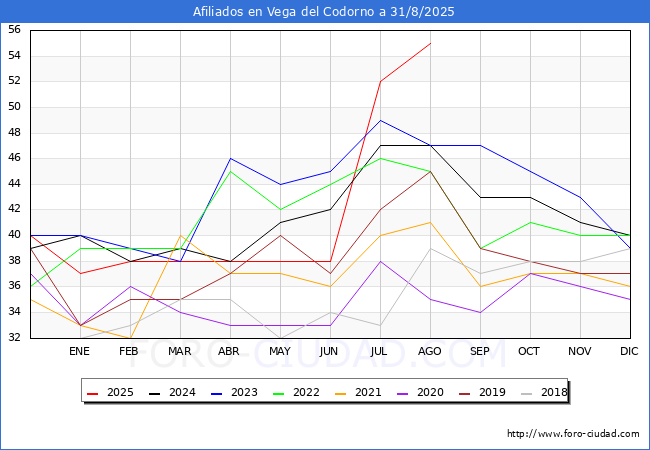Click the dark red 2019 point at MAY
This screenshot has width=650, height=450.
point(281,235)
